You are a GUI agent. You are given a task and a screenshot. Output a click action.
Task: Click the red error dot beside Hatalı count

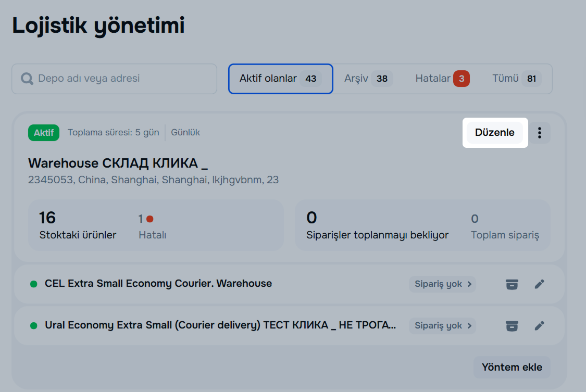pyautogui.click(x=150, y=219)
